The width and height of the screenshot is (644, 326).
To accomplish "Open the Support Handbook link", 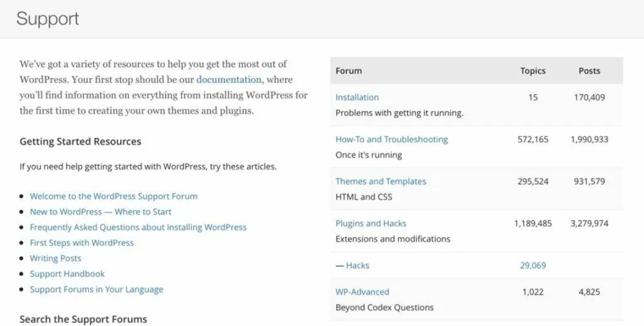I will click(67, 274).
